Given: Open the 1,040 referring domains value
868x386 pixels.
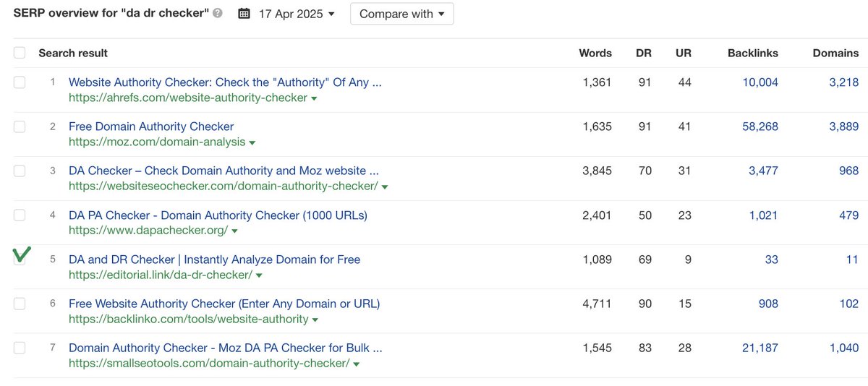Looking at the screenshot, I should point(844,348).
